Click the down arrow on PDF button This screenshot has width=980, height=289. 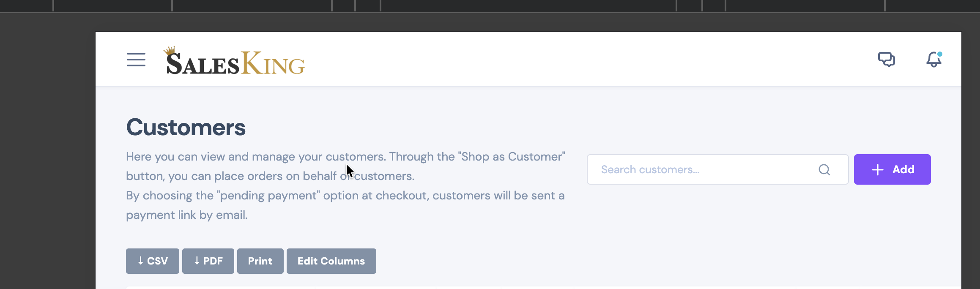(197, 261)
